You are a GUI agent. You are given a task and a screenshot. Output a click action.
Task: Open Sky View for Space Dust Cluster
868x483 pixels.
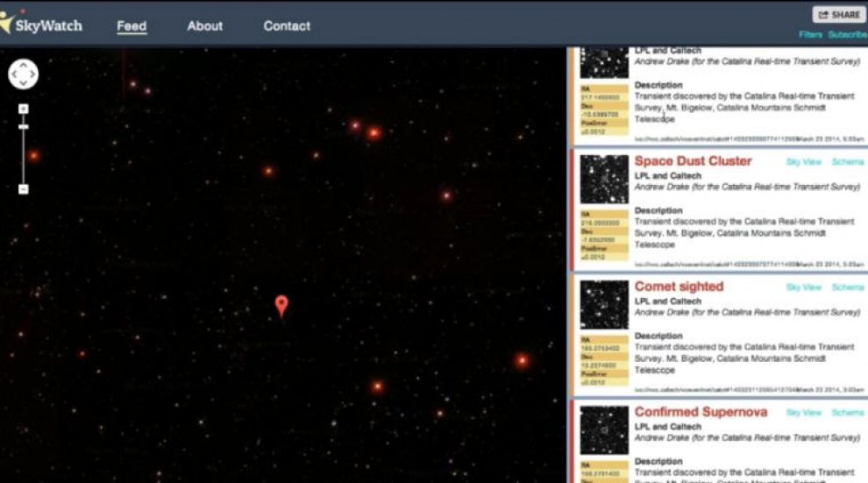point(804,162)
